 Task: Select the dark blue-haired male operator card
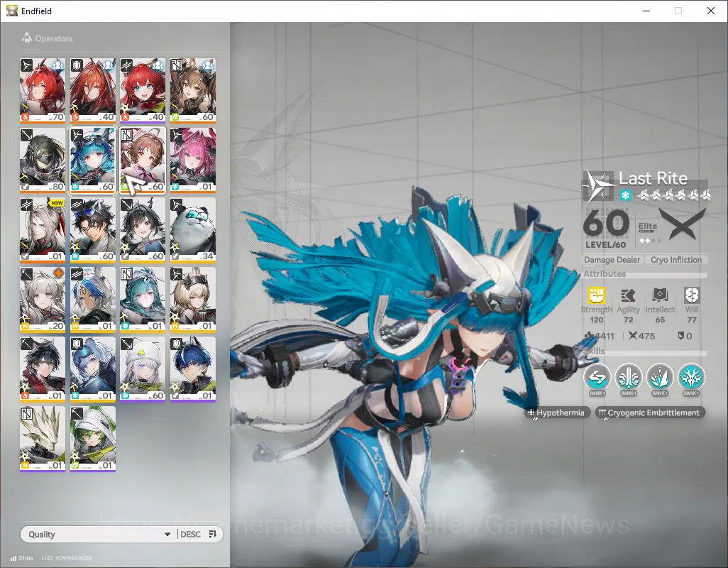193,369
